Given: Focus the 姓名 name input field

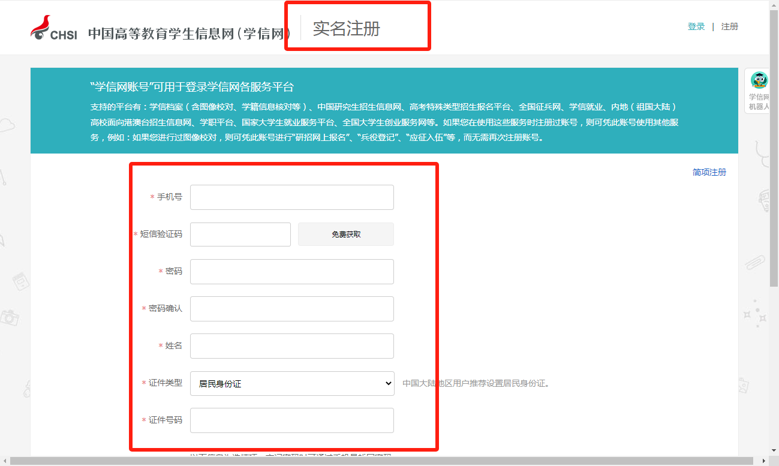Looking at the screenshot, I should (x=291, y=346).
